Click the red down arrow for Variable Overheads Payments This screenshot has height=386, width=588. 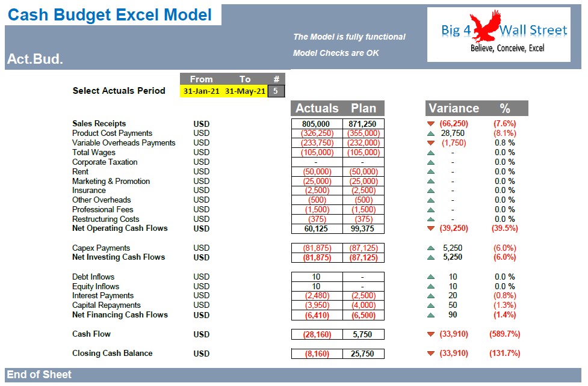click(431, 142)
